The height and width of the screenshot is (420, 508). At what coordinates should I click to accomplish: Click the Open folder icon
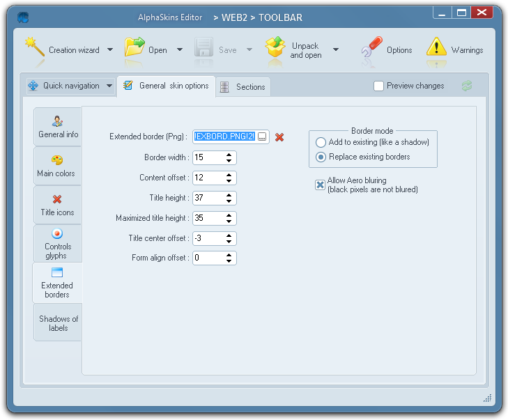pyautogui.click(x=134, y=47)
